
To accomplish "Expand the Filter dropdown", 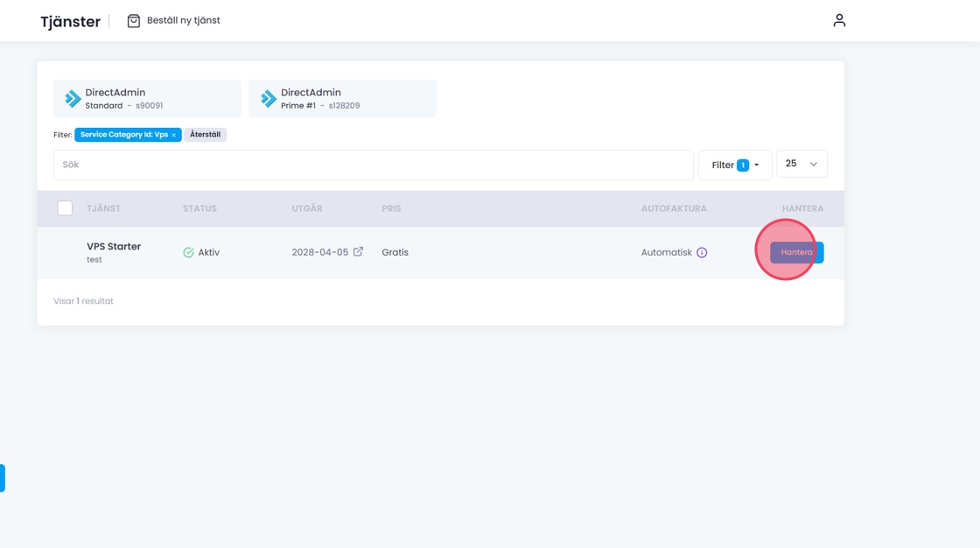I will click(x=735, y=165).
